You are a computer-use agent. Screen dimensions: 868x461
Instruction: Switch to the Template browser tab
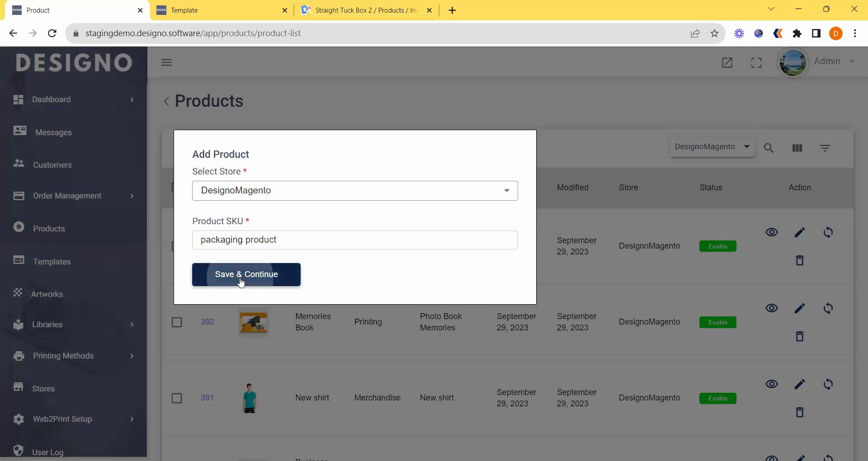click(x=220, y=10)
